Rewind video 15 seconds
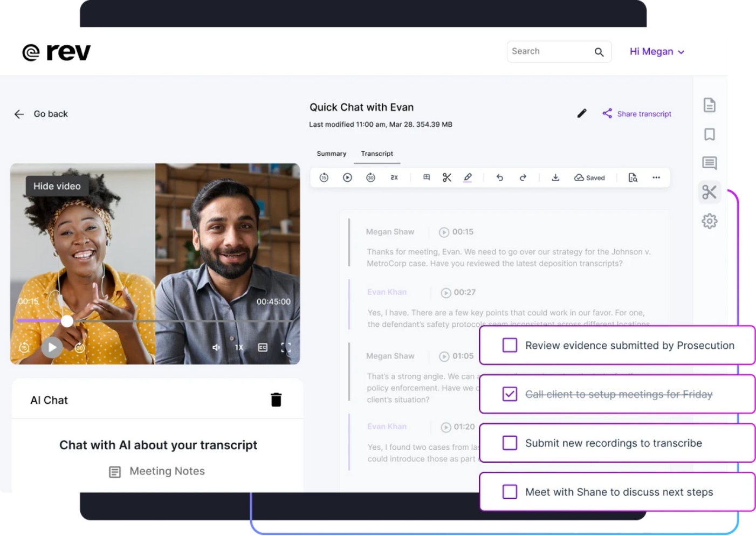The image size is (756, 536). click(x=24, y=348)
